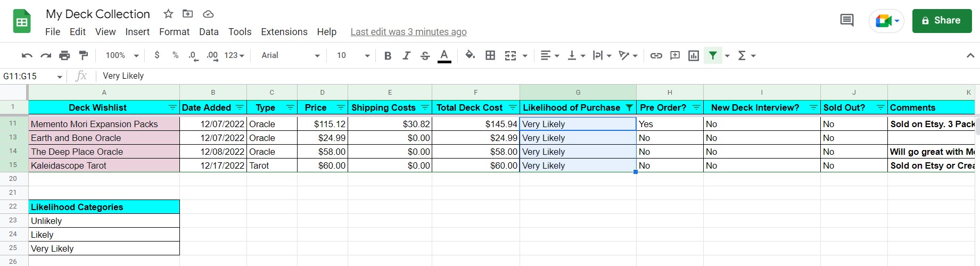The width and height of the screenshot is (980, 266).
Task: Click the borders icon
Action: click(490, 55)
